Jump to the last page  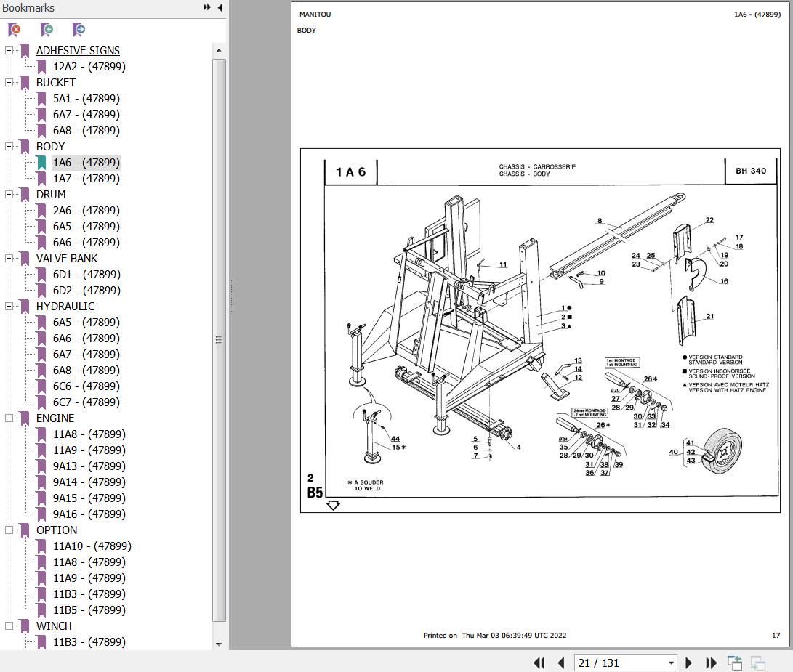711,663
